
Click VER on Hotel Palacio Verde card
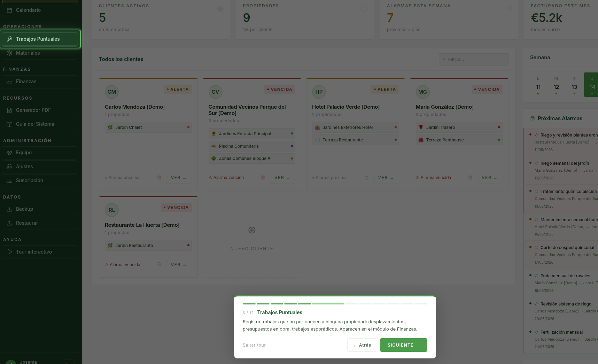(x=386, y=178)
